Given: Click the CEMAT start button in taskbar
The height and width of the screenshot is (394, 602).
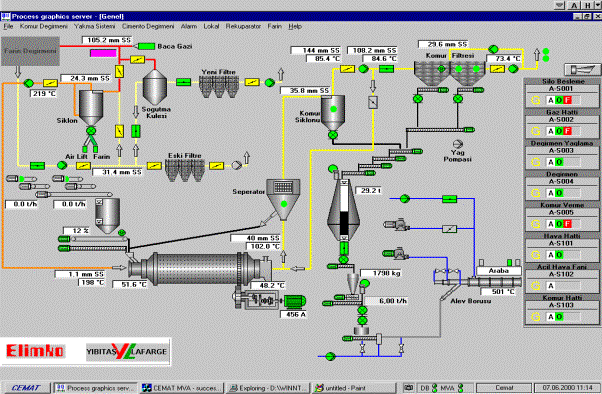Looking at the screenshot, I should (25, 388).
